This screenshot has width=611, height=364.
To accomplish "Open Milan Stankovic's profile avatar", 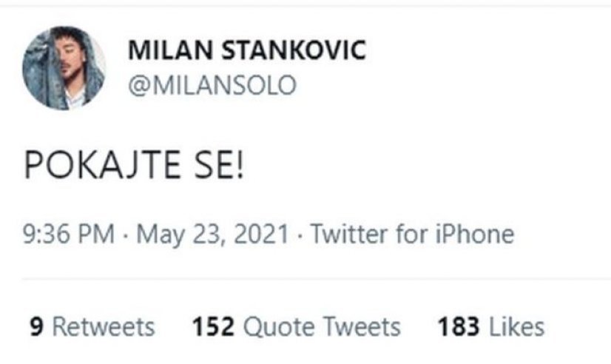I will tap(64, 68).
